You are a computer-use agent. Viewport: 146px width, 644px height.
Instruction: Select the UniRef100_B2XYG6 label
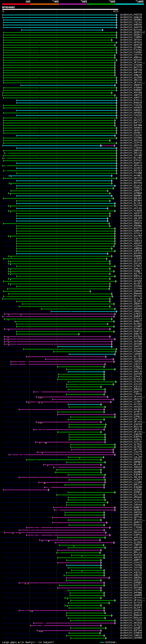[131, 30]
